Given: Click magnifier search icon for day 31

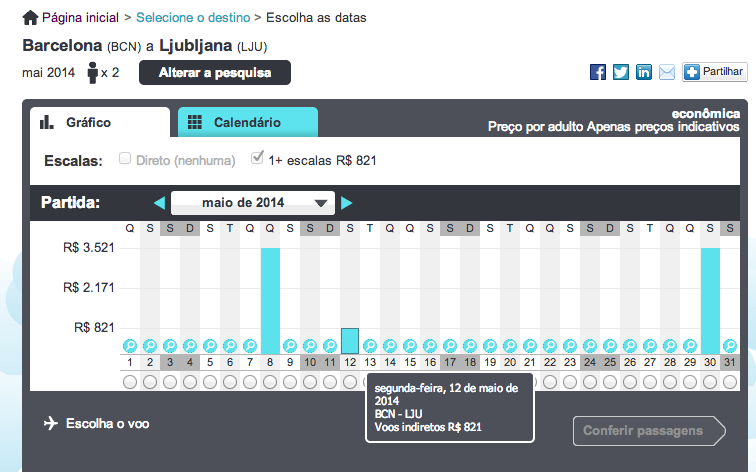Looking at the screenshot, I should pyautogui.click(x=730, y=346).
